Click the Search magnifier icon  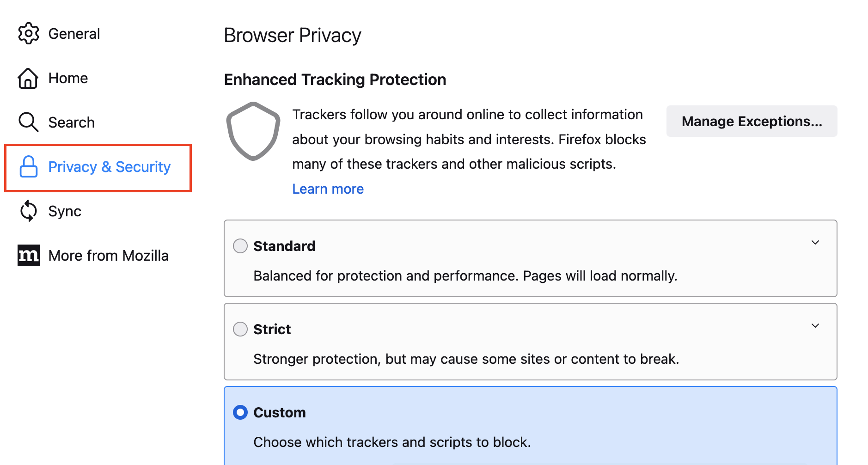[28, 122]
